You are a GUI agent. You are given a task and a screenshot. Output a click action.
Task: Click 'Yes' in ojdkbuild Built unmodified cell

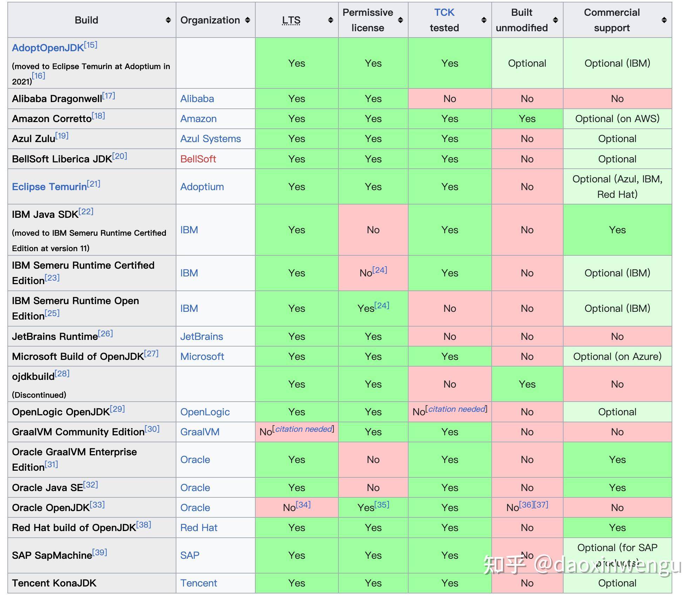[x=527, y=384]
